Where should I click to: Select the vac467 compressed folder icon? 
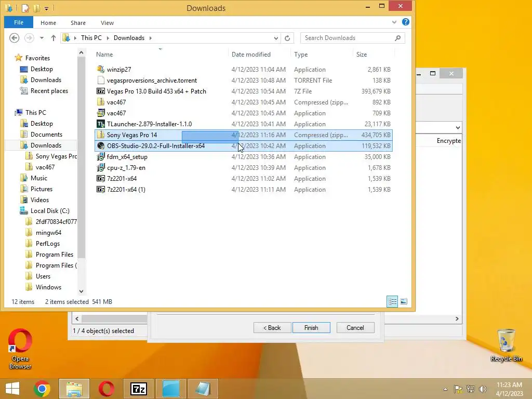[x=101, y=102]
